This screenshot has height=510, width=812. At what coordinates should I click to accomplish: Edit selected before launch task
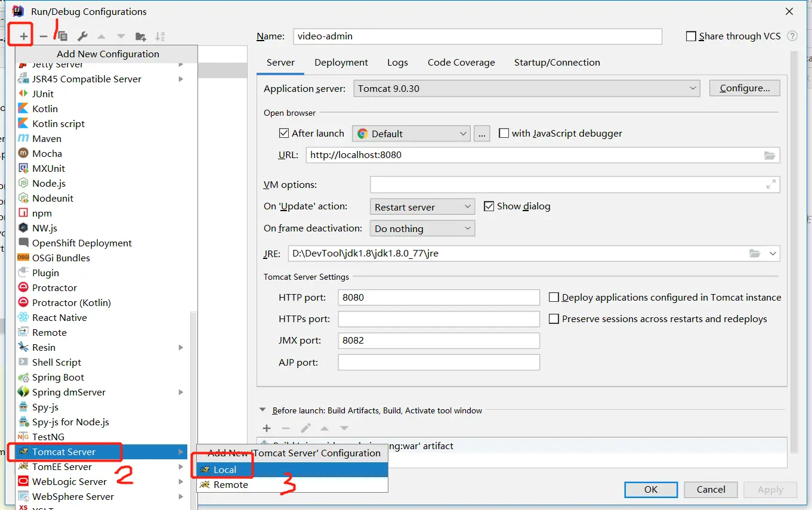[305, 428]
